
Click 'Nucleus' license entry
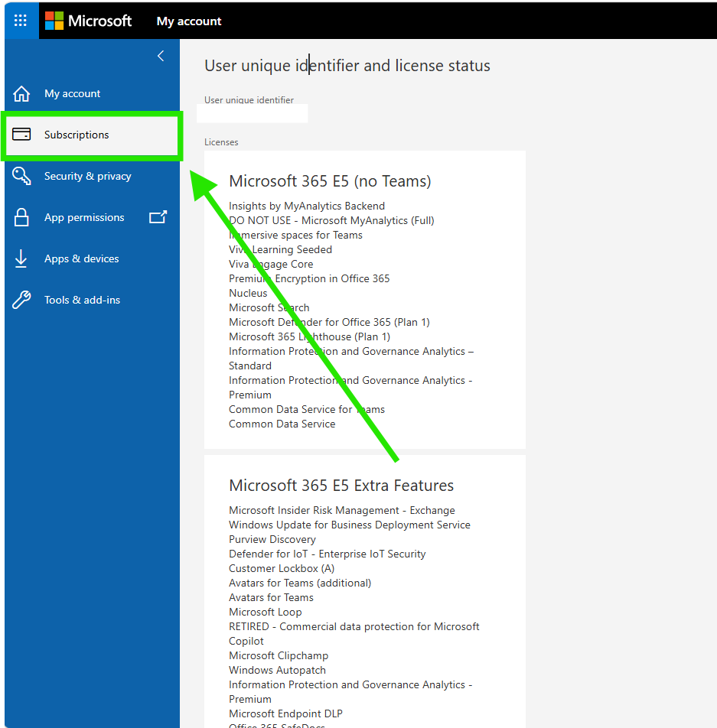[x=248, y=293]
